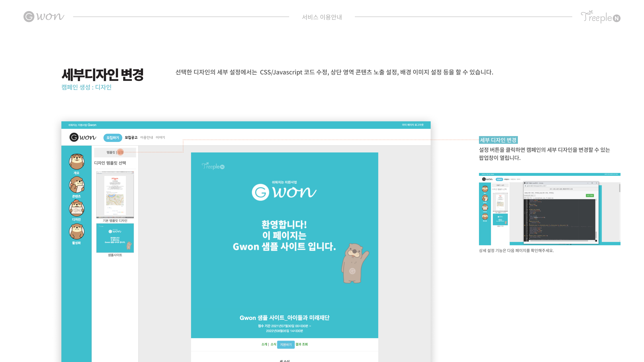644x362 pixels.
Task: Open the 개요 otter step in the large sidebar
Action: coord(76,164)
